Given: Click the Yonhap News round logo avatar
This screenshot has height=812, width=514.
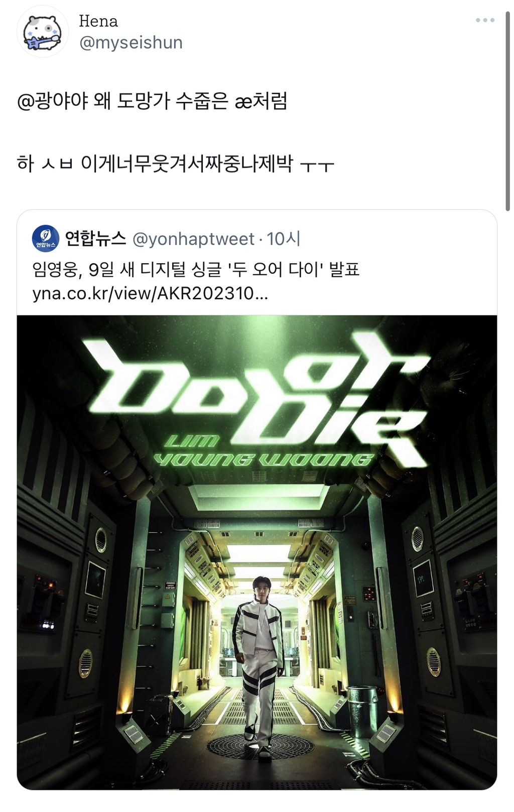Looking at the screenshot, I should [x=46, y=239].
